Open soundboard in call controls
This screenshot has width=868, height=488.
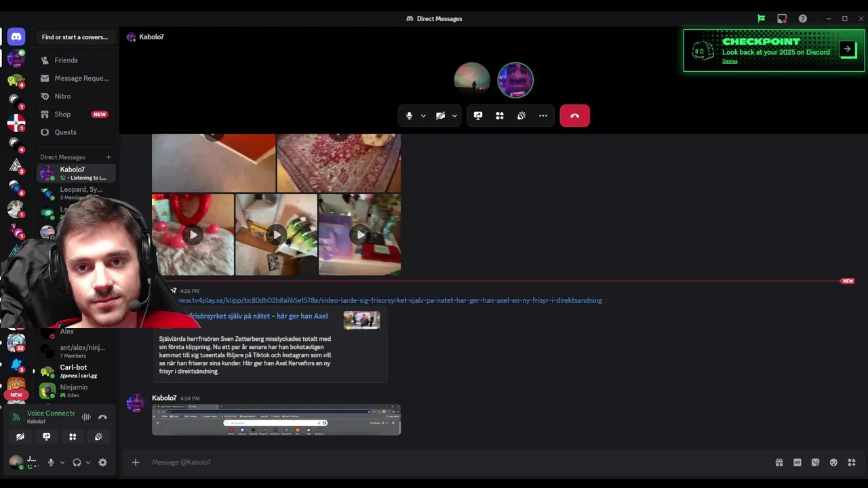click(521, 116)
